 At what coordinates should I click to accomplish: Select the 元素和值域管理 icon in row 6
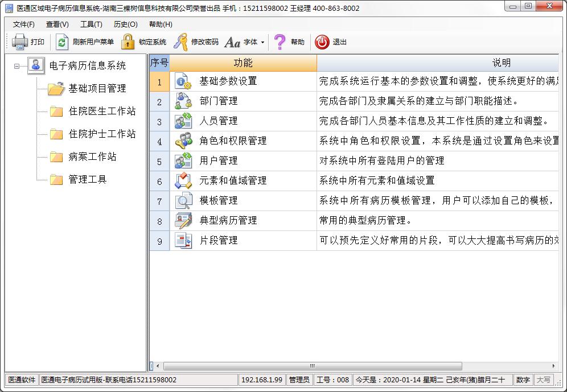tap(183, 180)
